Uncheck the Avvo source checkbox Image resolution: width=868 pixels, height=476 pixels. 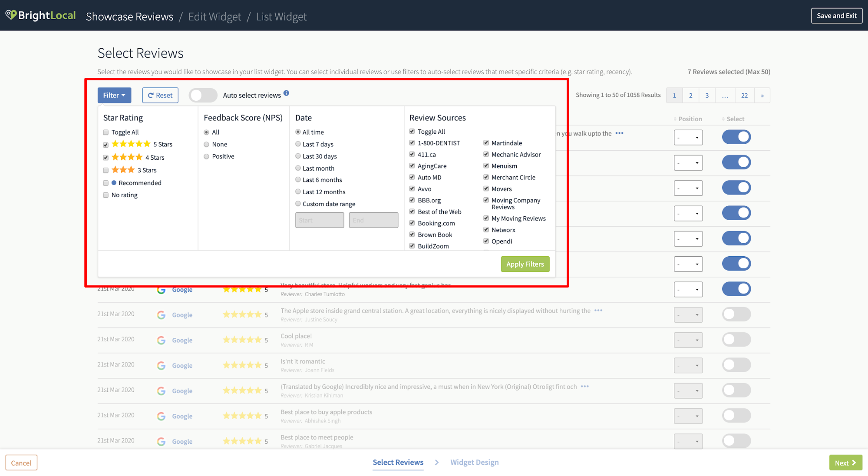[412, 188]
